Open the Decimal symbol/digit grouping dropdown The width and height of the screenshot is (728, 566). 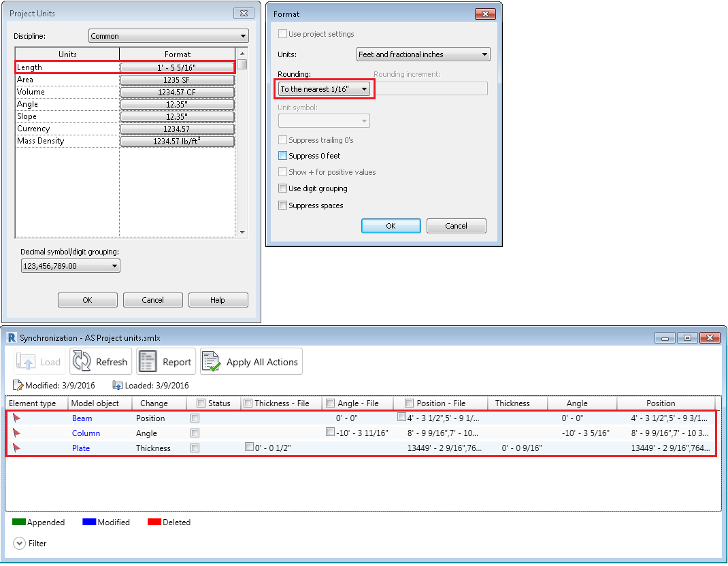[x=71, y=265]
